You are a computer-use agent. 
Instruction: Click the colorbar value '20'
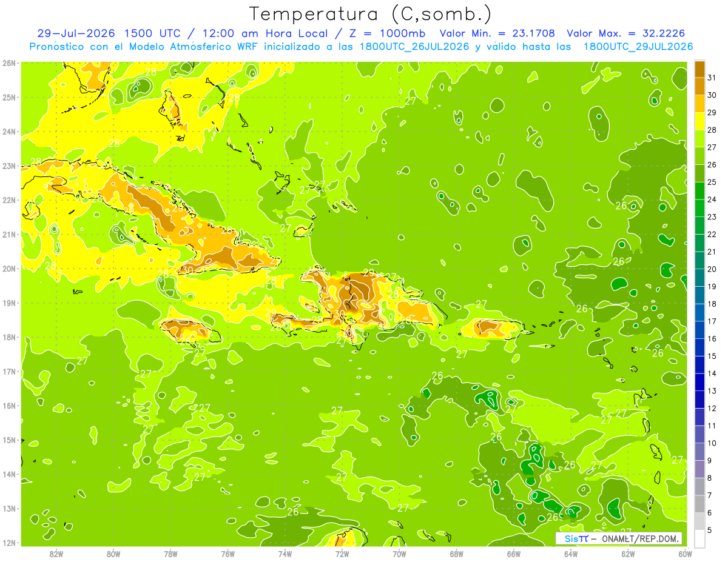pos(712,269)
